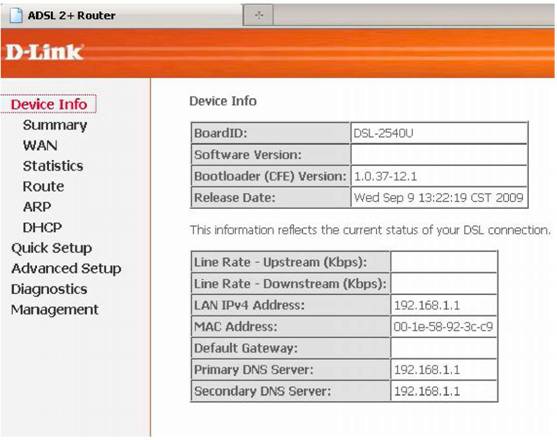This screenshot has height=440, width=557.
Task: Click the Release Date label cell
Action: 270,197
